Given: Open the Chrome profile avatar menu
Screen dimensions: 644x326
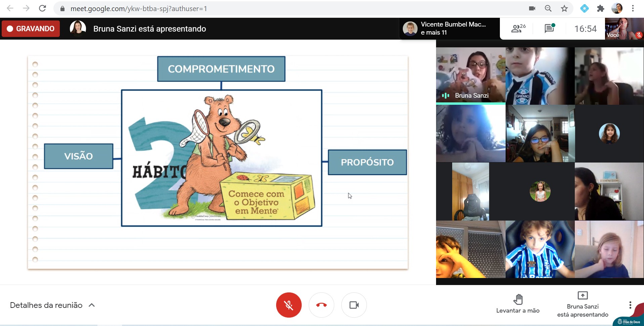Looking at the screenshot, I should 616,8.
